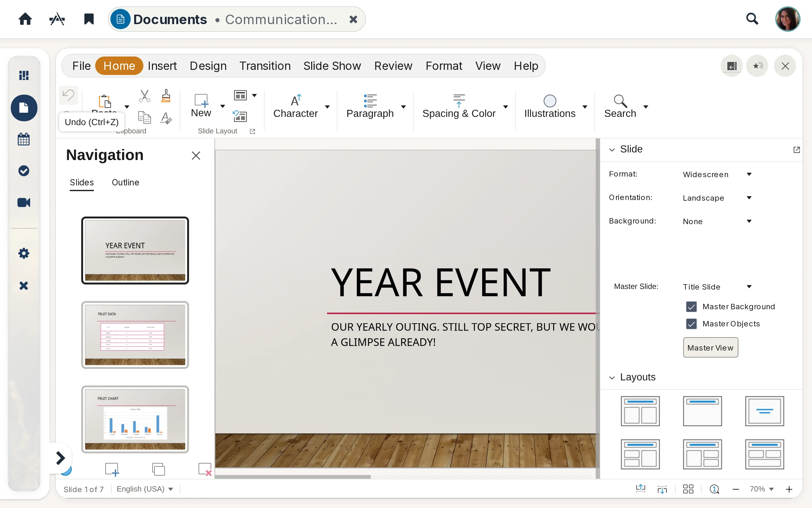Choose the centered text layout thumbnail

pos(764,411)
